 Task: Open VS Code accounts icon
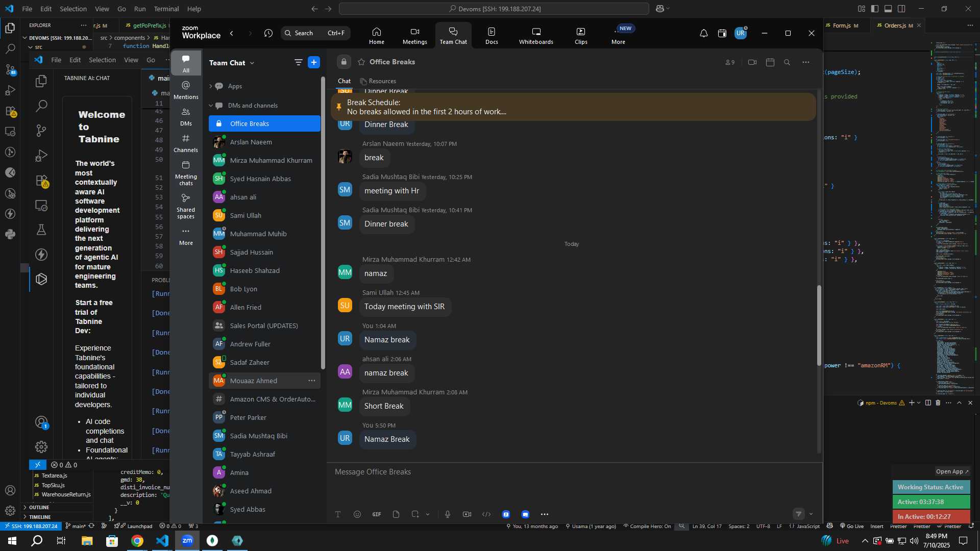tap(10, 490)
